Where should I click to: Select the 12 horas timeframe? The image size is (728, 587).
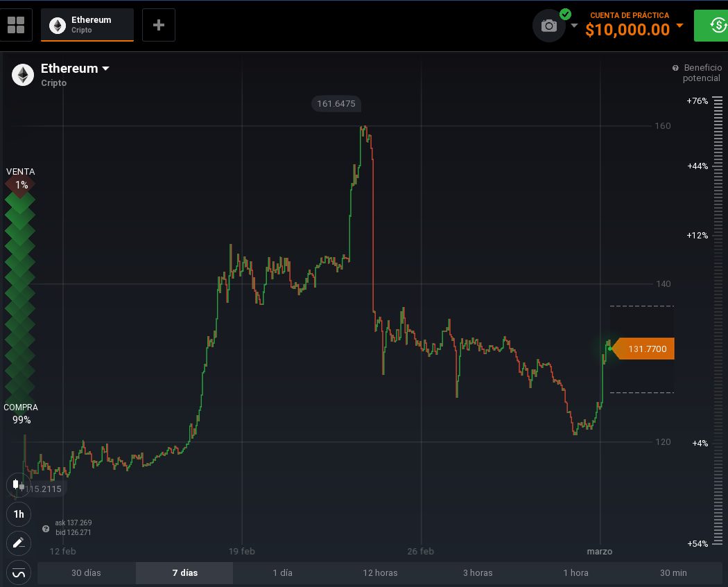380,573
